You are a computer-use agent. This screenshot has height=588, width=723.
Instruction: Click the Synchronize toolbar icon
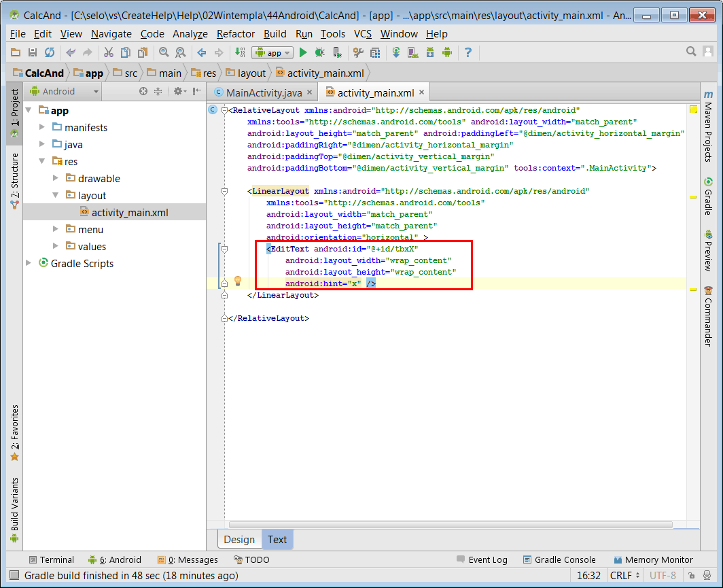point(50,52)
